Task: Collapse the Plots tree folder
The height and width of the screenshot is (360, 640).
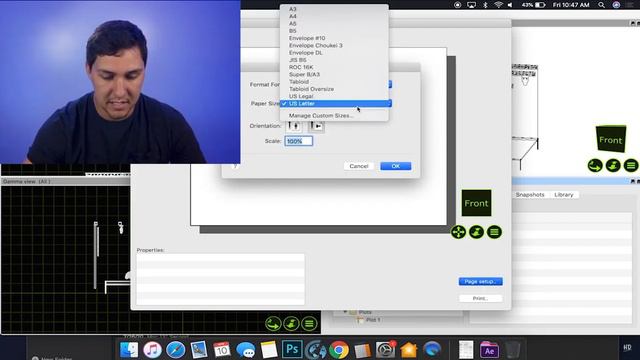Action: (345, 312)
